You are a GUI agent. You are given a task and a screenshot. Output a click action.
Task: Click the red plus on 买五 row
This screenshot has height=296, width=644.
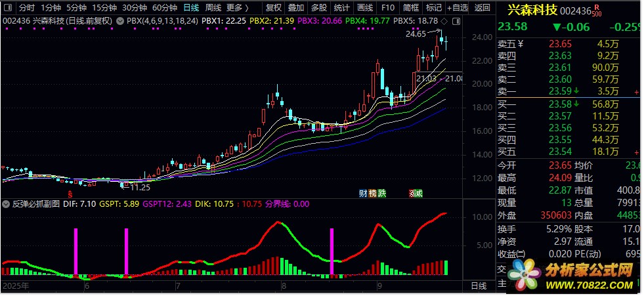[x=637, y=152]
